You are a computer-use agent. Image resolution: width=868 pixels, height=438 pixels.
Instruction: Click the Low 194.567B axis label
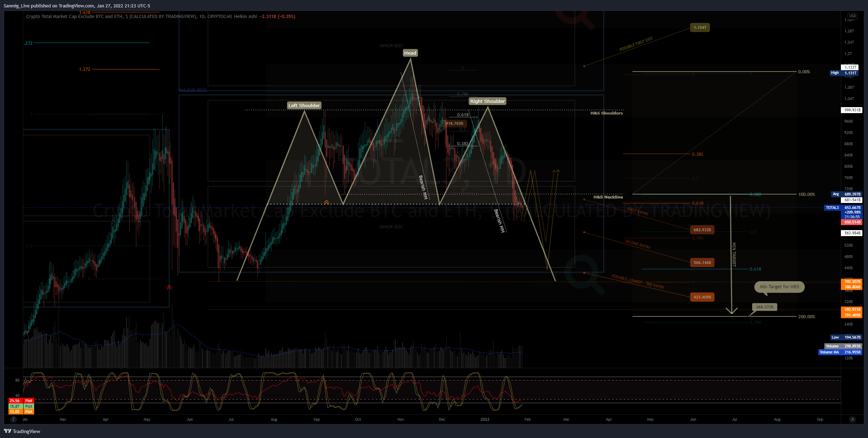846,337
